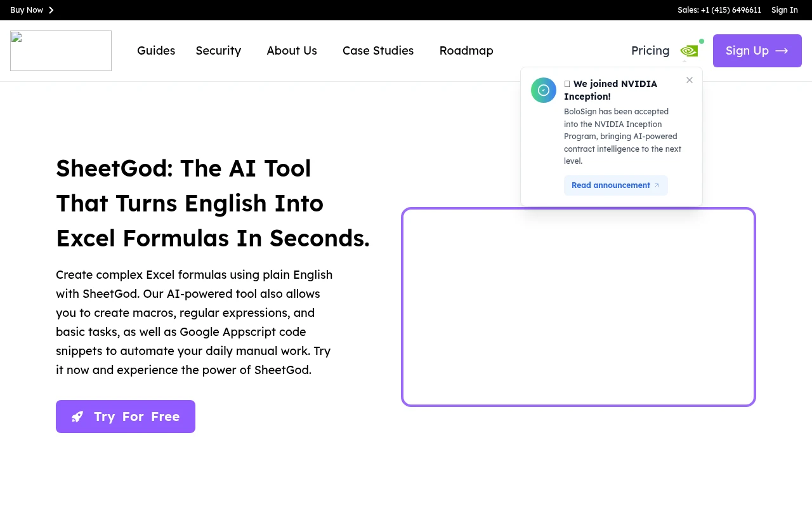Expand the Case Studies navigation menu
Viewport: 812px width, 508px height.
(378, 51)
